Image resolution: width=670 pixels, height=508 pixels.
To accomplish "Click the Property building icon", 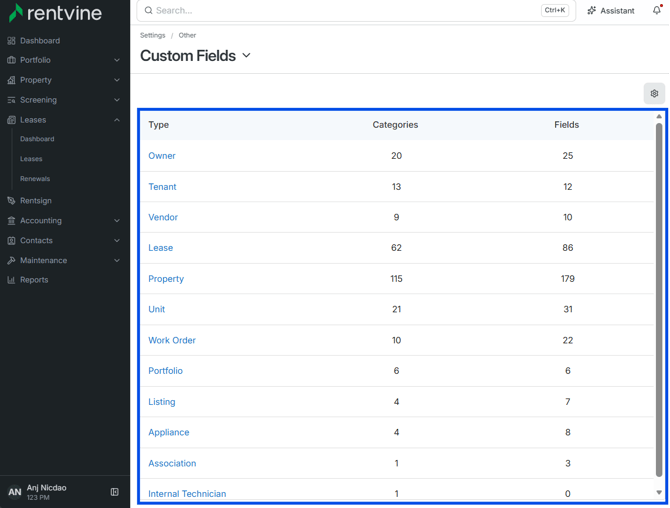I will pos(12,80).
